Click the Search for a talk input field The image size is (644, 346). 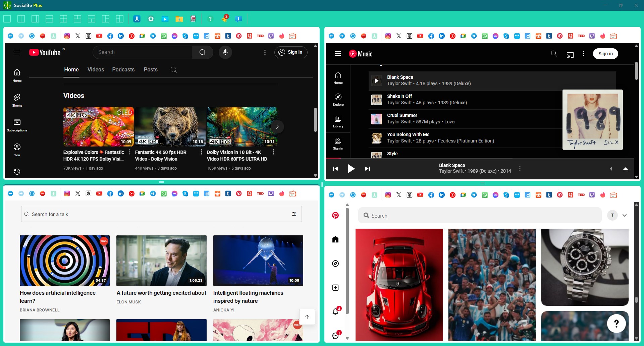(161, 214)
